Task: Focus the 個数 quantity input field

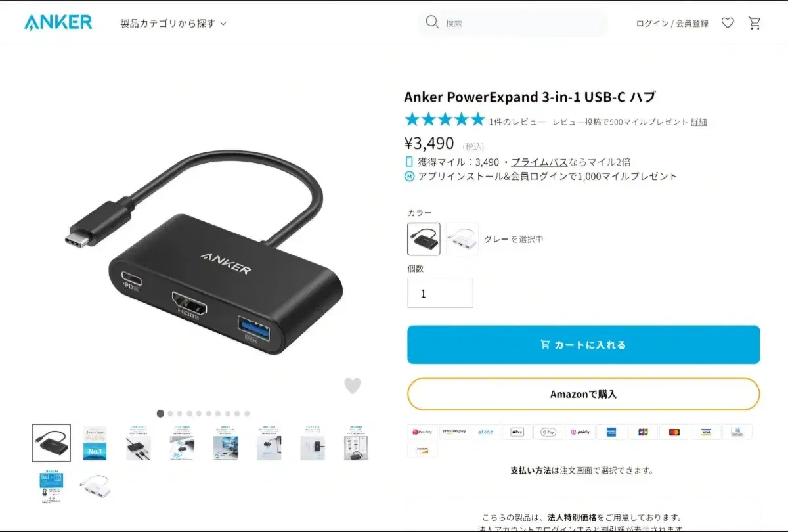Action: point(440,293)
